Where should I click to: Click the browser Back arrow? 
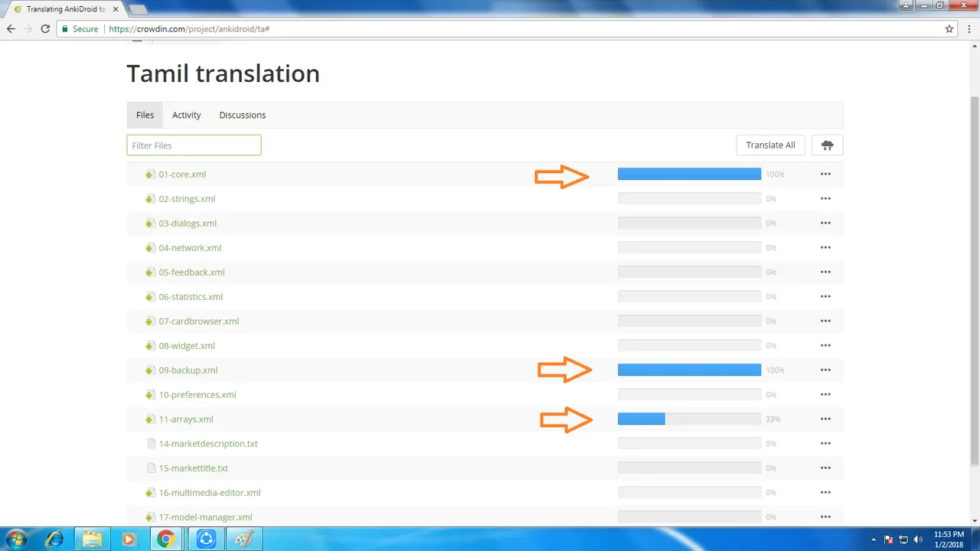point(11,29)
